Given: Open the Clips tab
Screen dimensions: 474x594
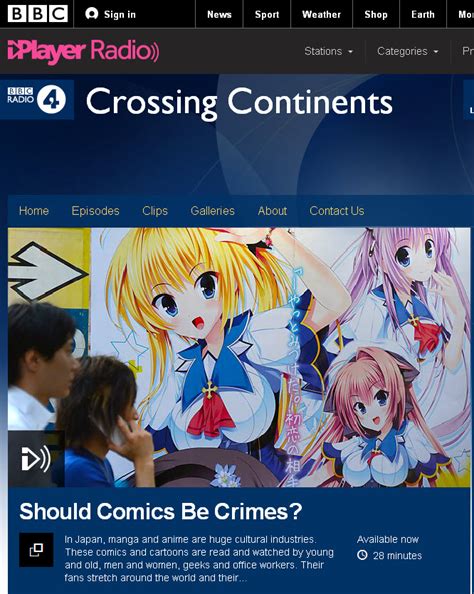Looking at the screenshot, I should point(155,211).
